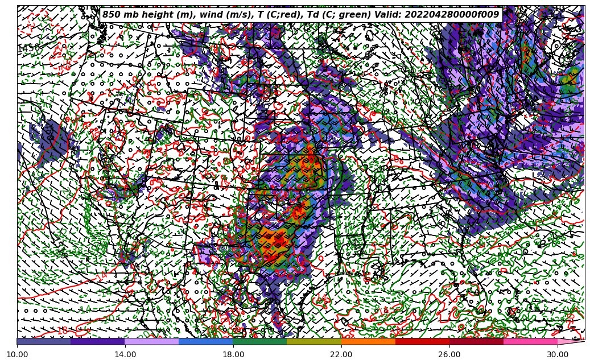Viewport: 590px width, 364px height.
Task: Click the 1450 height contour label
Action: [x=29, y=48]
